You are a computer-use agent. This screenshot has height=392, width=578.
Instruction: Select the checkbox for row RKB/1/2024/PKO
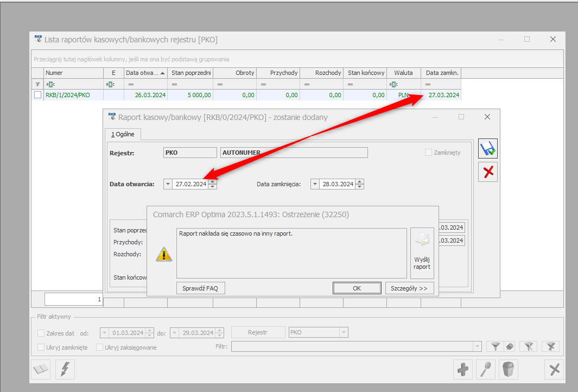point(37,95)
